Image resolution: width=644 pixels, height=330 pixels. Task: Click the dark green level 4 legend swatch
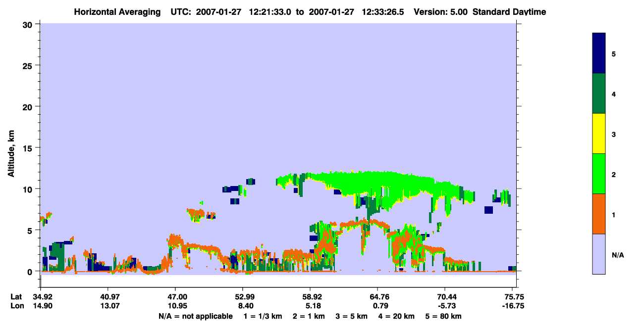(599, 94)
